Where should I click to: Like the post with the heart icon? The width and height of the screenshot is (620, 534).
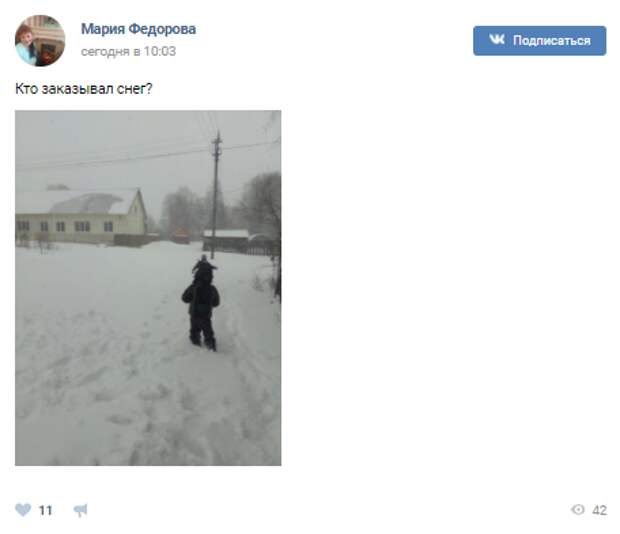(23, 509)
